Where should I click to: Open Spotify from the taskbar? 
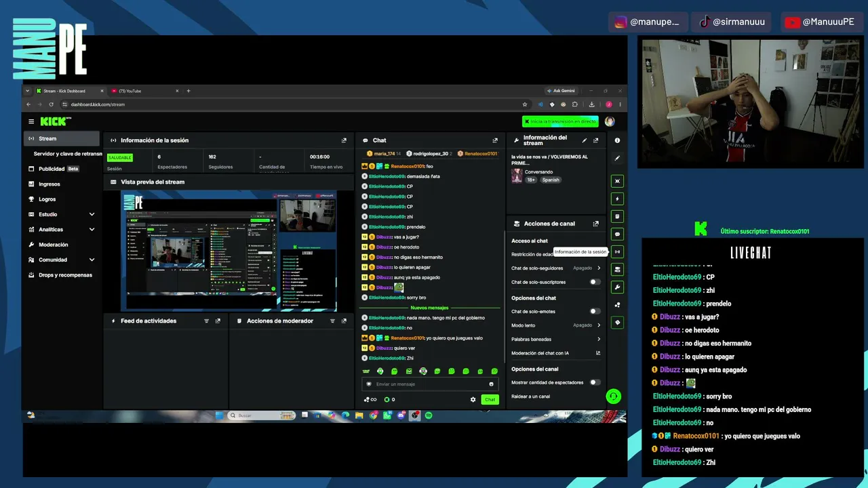click(429, 415)
